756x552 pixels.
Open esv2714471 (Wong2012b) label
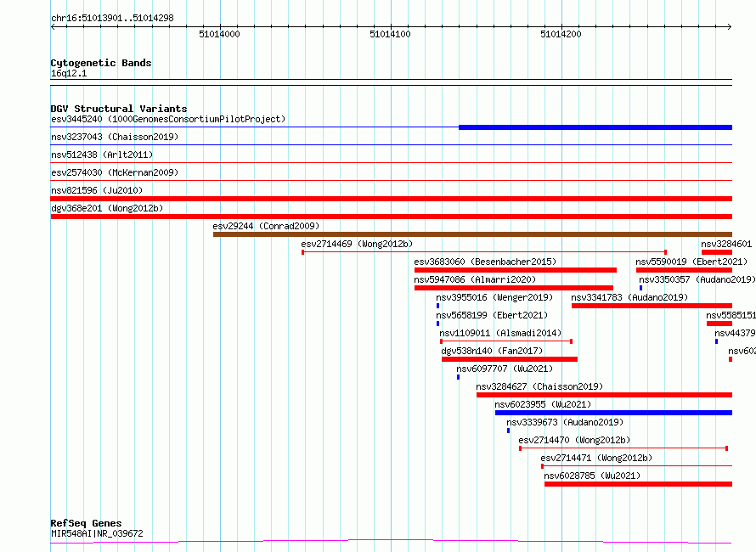596,458
